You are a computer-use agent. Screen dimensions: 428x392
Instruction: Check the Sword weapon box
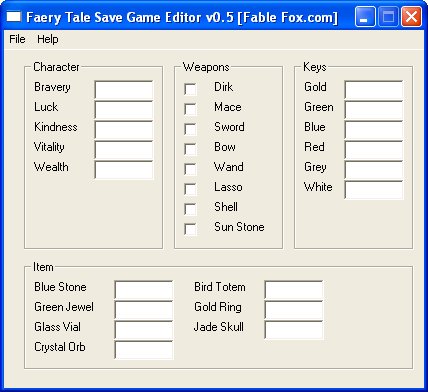(190, 129)
